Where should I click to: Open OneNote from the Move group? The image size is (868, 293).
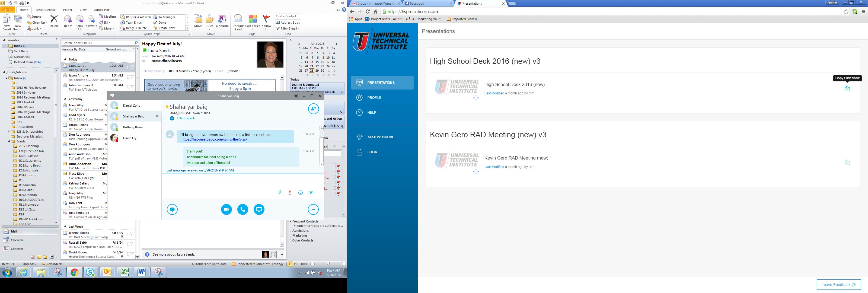pos(222,21)
